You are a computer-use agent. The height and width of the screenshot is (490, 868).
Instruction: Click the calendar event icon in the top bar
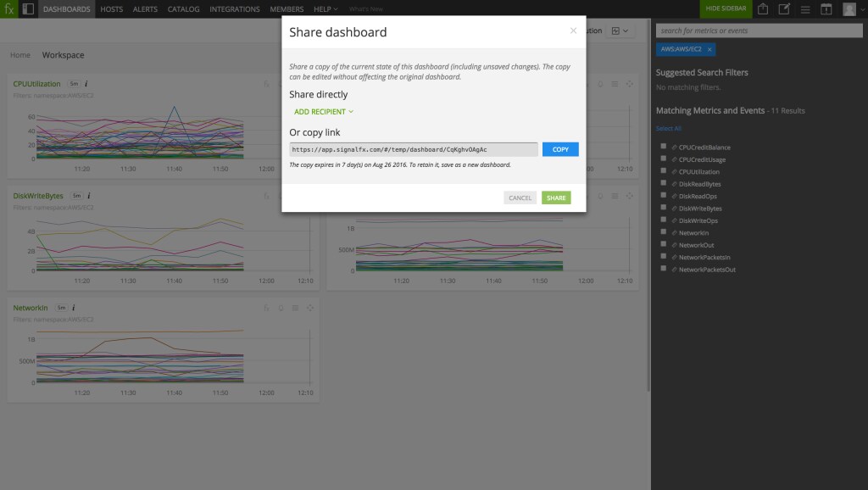pos(826,8)
